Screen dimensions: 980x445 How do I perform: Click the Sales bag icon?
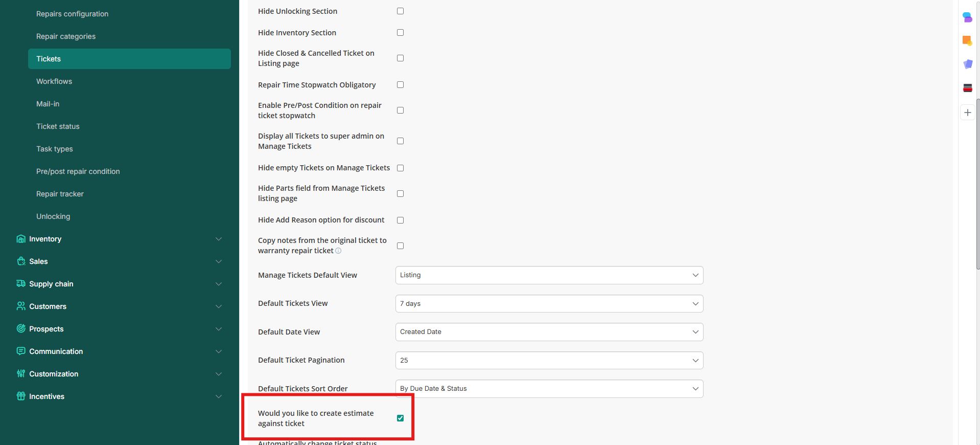pos(21,261)
